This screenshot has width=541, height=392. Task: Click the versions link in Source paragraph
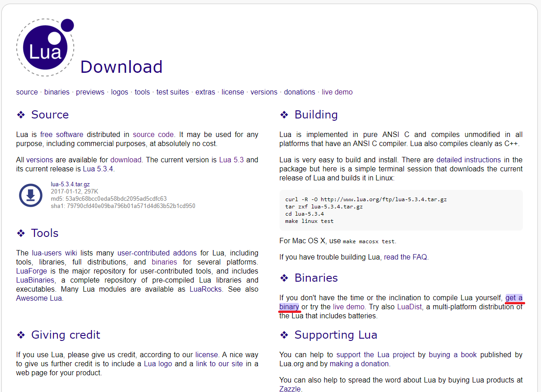(40, 160)
